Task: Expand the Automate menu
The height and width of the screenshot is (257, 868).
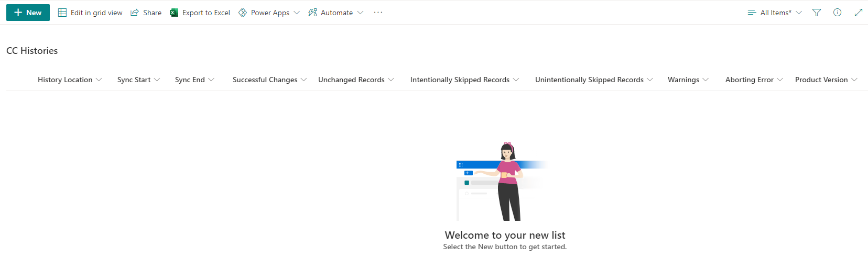Action: [x=335, y=13]
